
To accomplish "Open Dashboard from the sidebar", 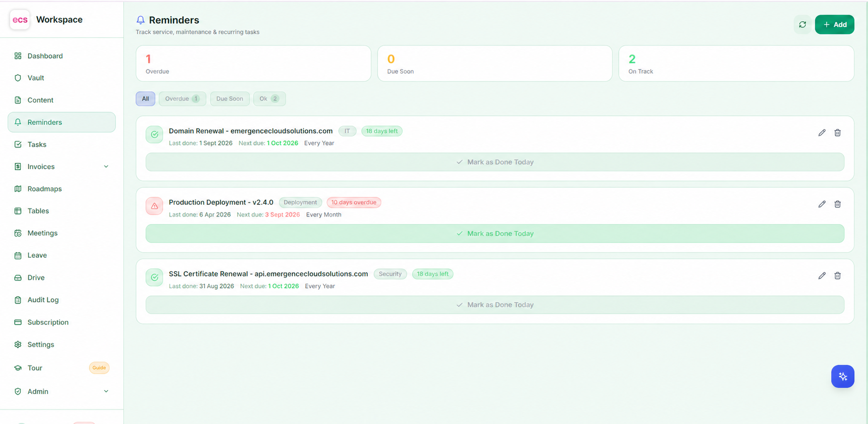I will (x=61, y=56).
